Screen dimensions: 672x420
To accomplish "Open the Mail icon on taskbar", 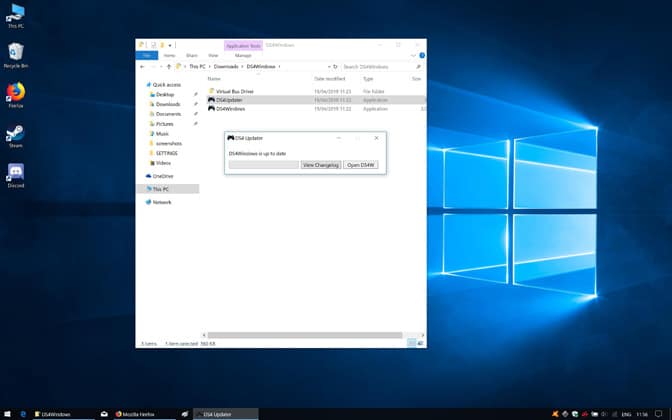I will tap(104, 414).
